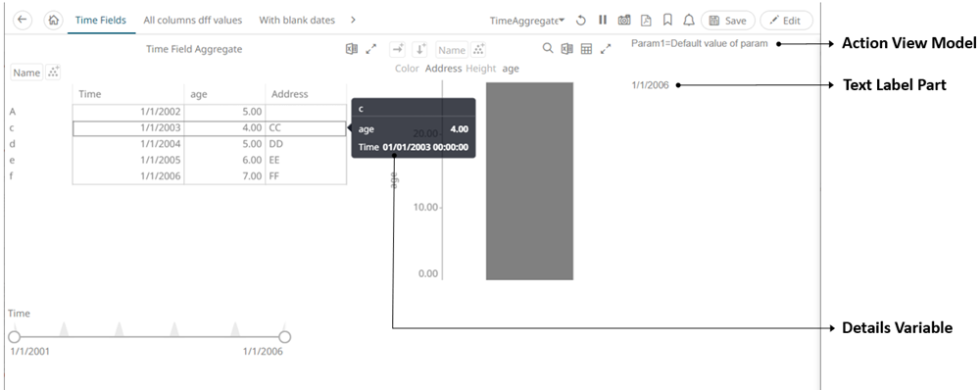Click the Edit button
Screen dimensions: 980x390
pyautogui.click(x=786, y=20)
